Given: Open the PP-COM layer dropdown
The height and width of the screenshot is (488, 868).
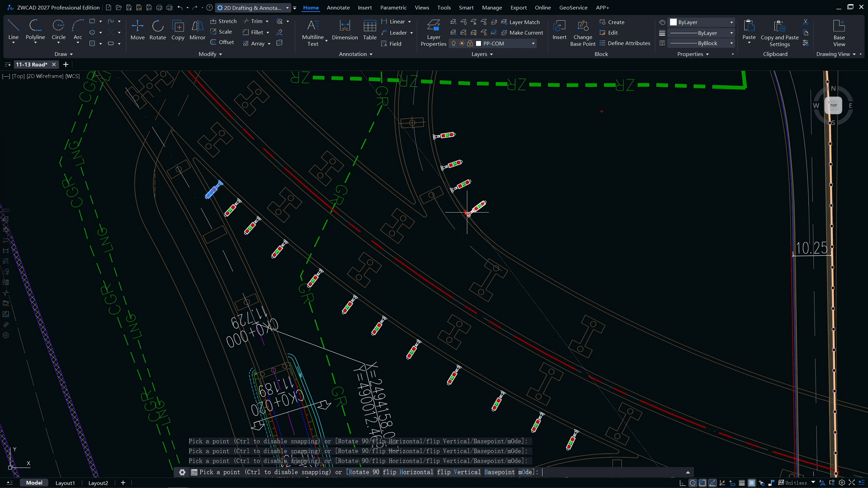Looking at the screenshot, I should (533, 43).
